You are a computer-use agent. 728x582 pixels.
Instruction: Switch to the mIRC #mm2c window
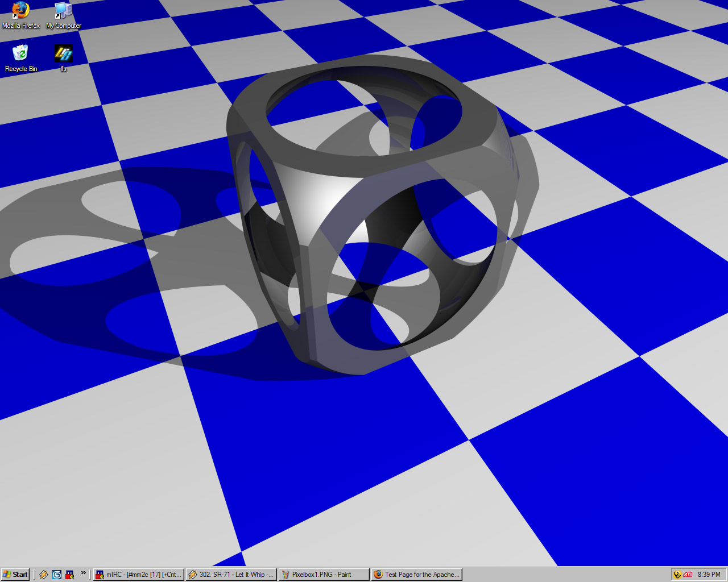pos(139,575)
